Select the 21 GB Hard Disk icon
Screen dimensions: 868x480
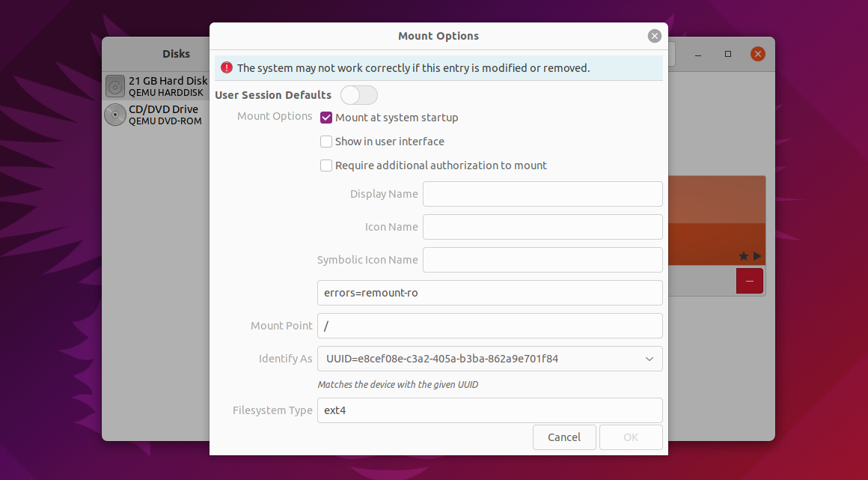pos(115,86)
